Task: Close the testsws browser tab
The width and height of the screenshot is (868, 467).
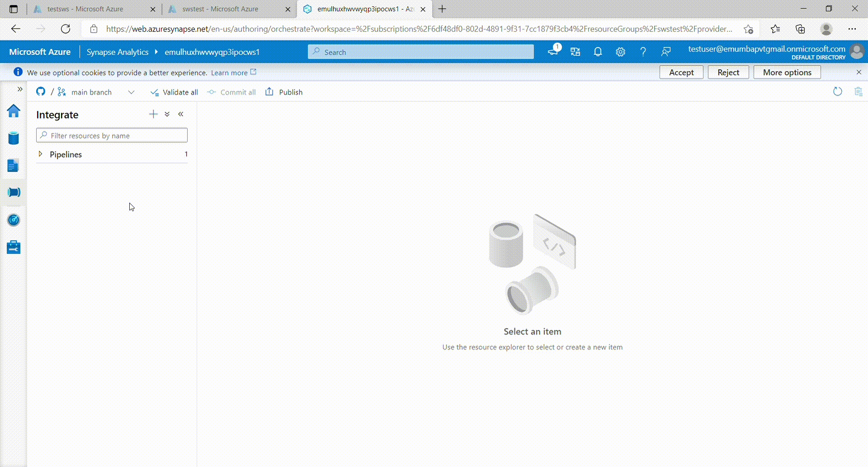Action: 153,9
